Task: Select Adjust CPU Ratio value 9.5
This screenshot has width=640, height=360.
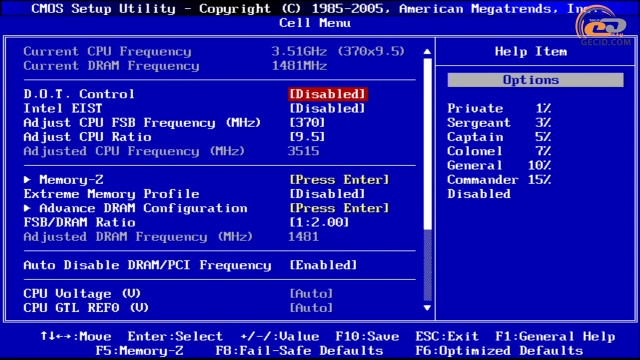Action: [x=307, y=137]
